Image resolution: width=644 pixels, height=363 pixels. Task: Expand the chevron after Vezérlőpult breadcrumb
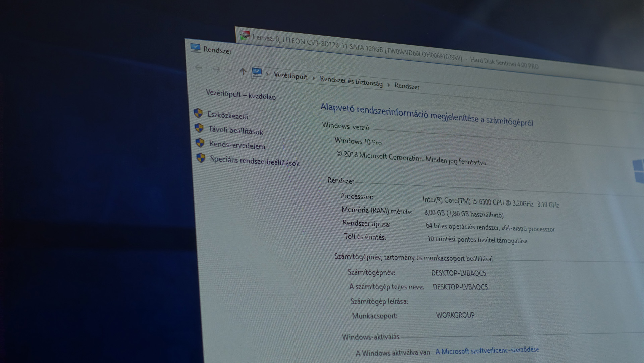point(314,78)
